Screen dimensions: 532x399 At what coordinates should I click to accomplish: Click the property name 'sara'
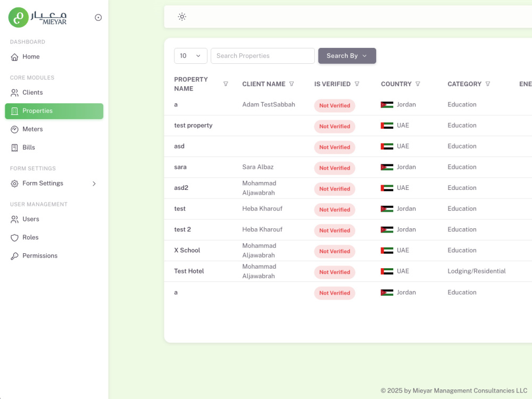[180, 167]
